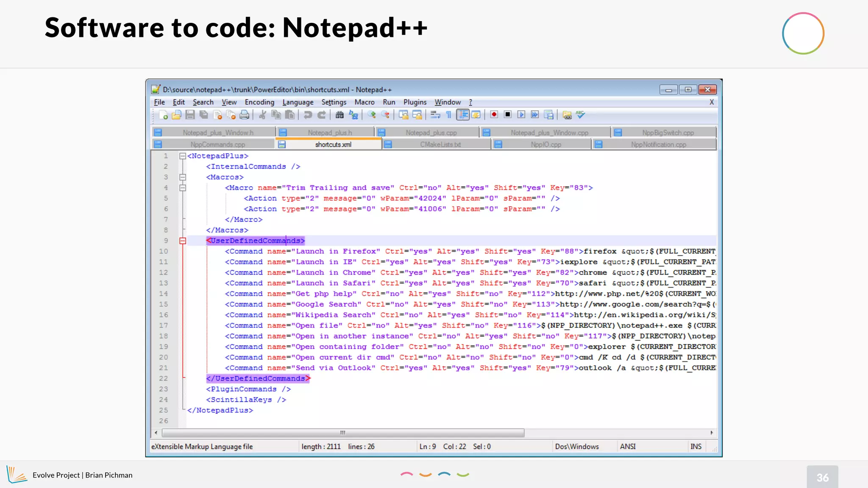Toggle the Show Indent Guide button
Screen dimensions: 868x488
click(463, 115)
